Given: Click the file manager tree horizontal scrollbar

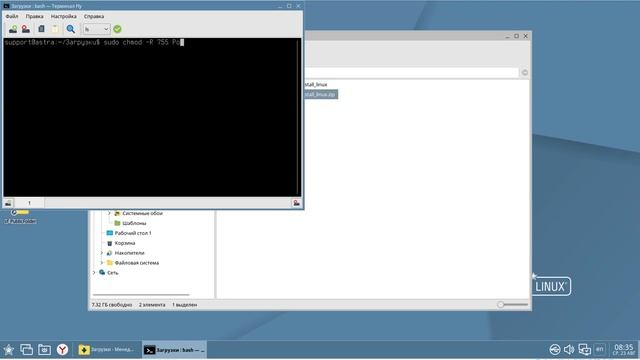Looking at the screenshot, I should [x=141, y=294].
